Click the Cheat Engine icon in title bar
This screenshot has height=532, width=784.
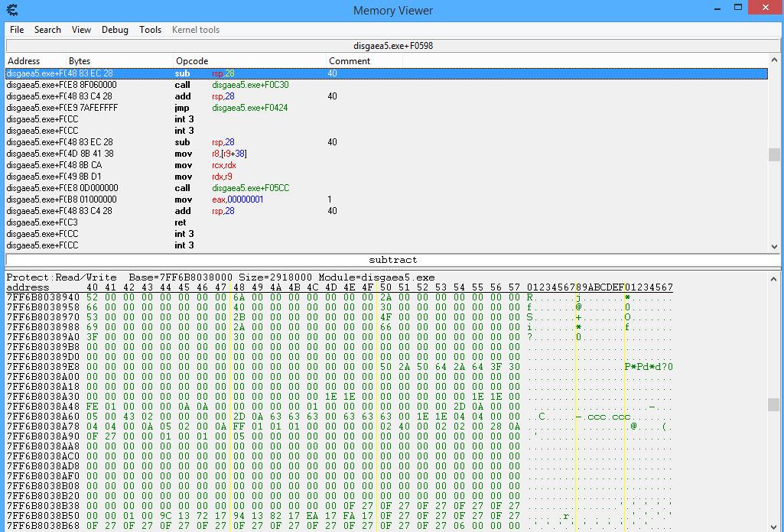tap(12, 9)
